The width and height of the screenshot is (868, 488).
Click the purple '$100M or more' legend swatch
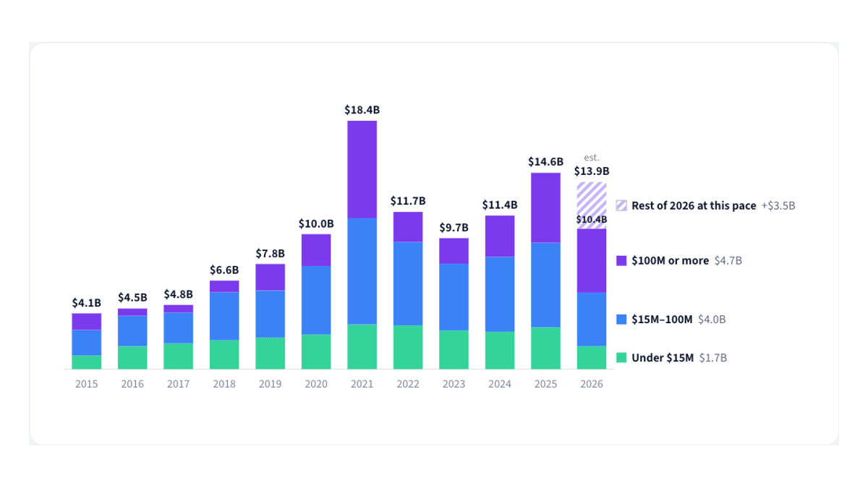(621, 261)
